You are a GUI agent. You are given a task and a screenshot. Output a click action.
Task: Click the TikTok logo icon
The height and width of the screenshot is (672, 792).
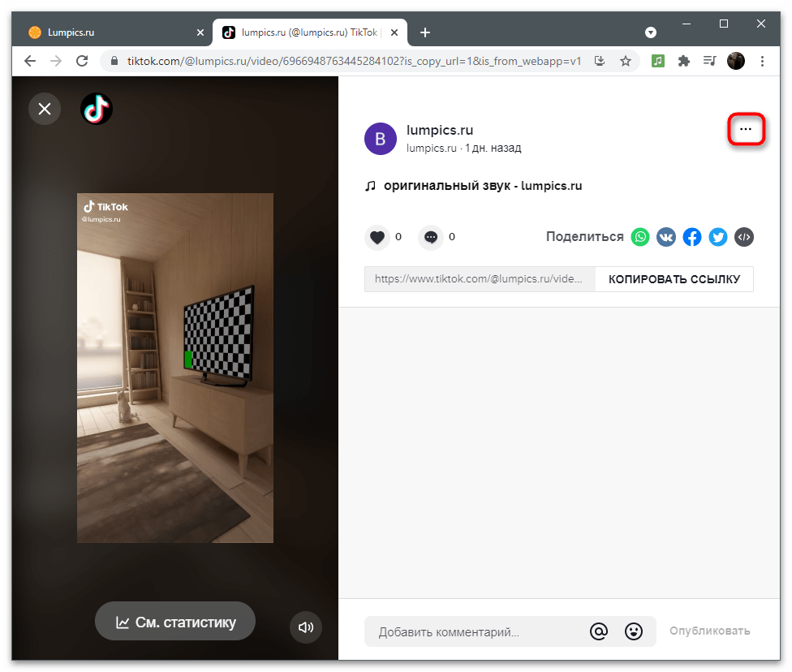click(97, 109)
